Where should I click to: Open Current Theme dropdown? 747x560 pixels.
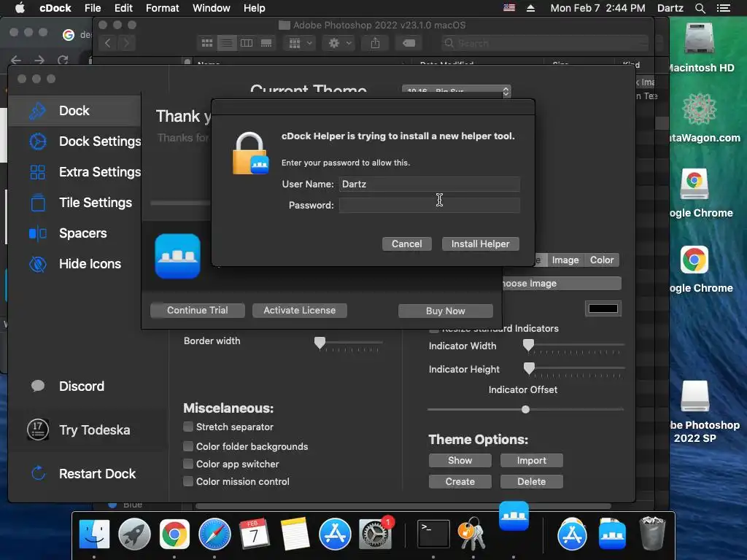pos(457,91)
